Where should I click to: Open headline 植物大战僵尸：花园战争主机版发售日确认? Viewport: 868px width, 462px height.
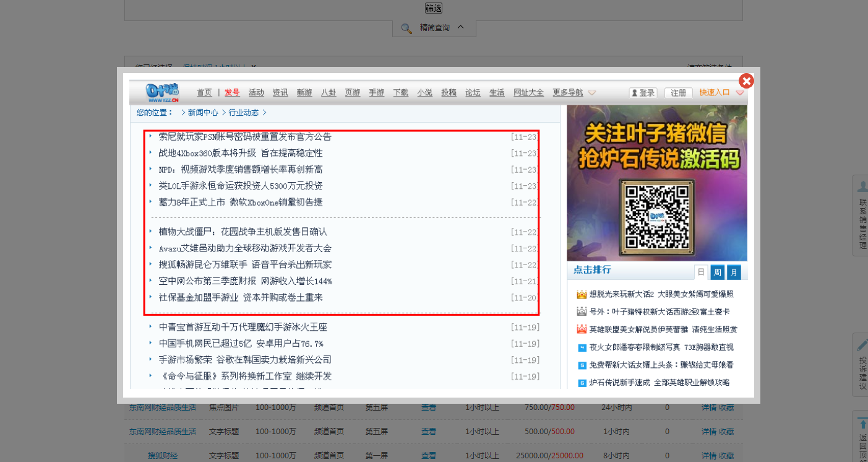pyautogui.click(x=243, y=232)
